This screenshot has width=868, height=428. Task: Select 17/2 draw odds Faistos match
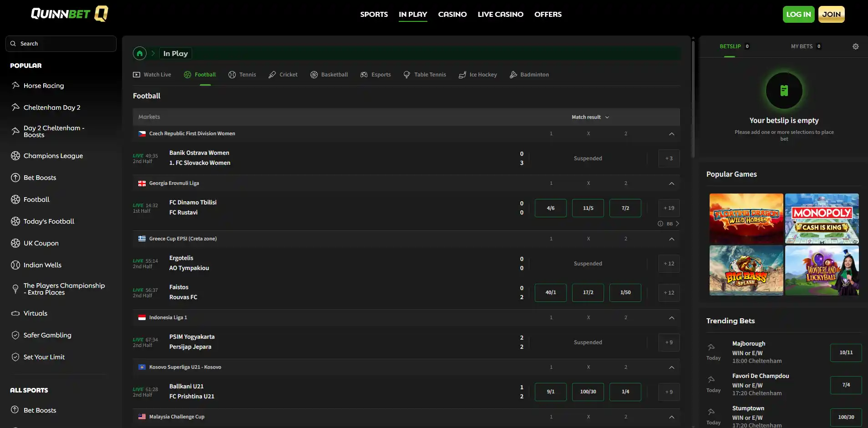[588, 293]
